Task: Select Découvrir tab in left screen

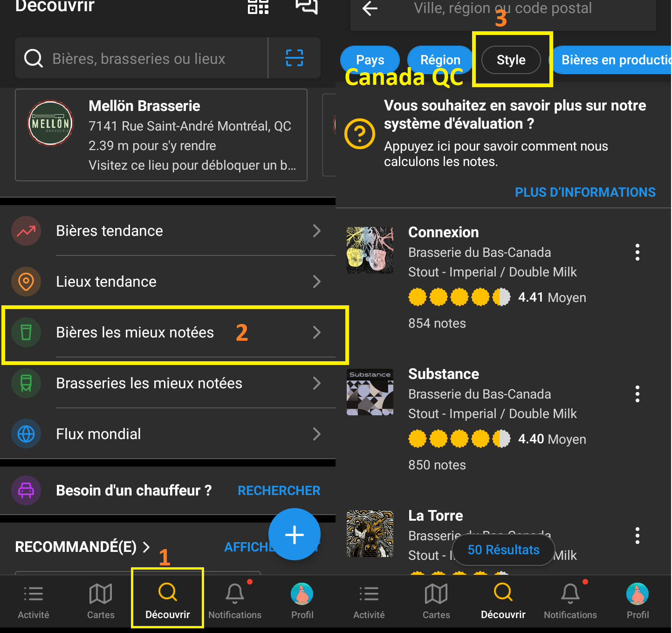Action: (168, 601)
